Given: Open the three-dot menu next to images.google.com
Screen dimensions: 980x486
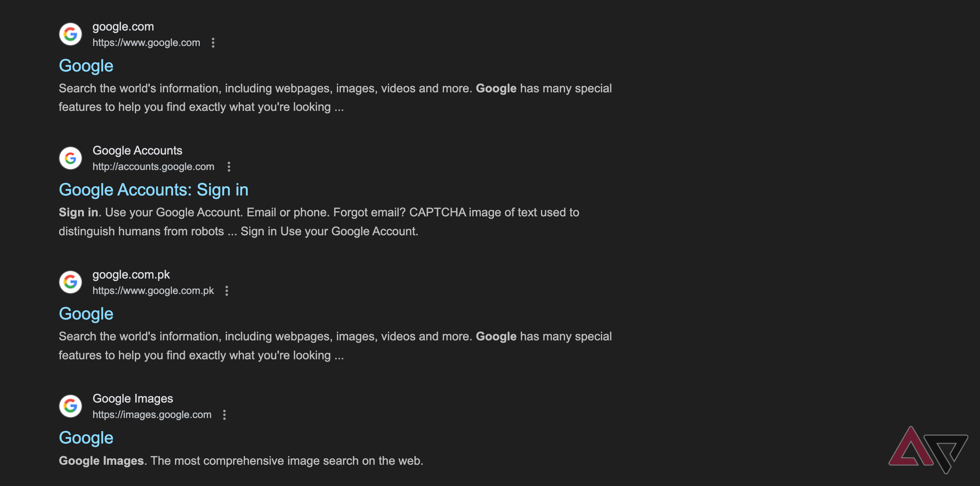Looking at the screenshot, I should 225,415.
